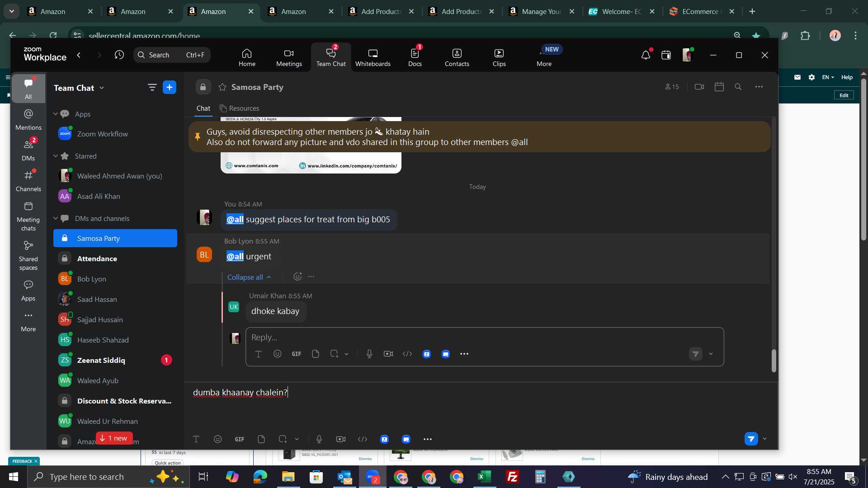Click the pinned message banner
This screenshot has width=868, height=488.
pos(479,136)
